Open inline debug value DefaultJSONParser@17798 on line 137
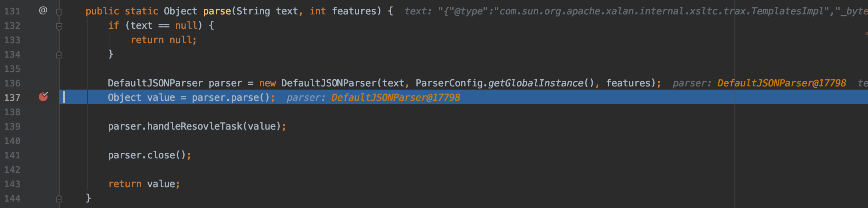This screenshot has height=208, width=868. click(396, 98)
